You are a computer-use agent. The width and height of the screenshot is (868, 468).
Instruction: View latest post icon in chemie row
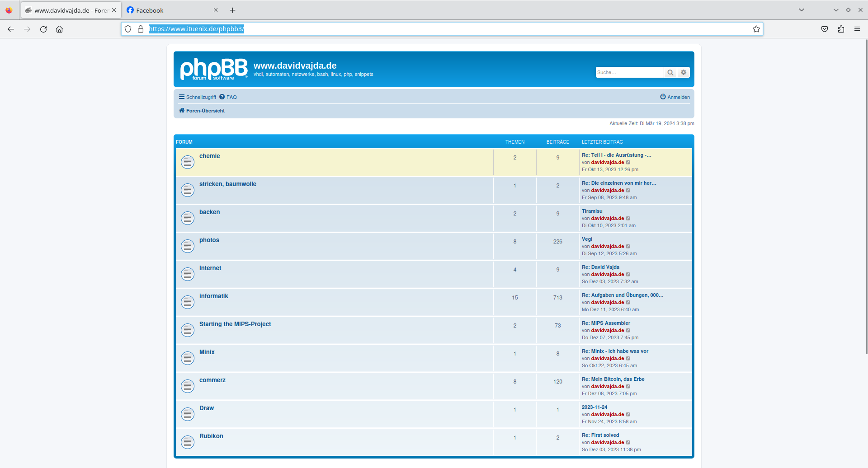tap(628, 163)
